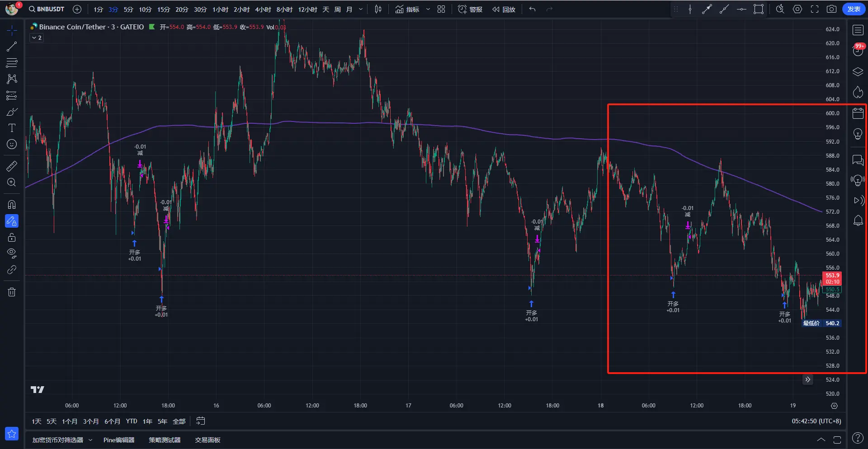Open the quick search lightning icon

point(780,9)
